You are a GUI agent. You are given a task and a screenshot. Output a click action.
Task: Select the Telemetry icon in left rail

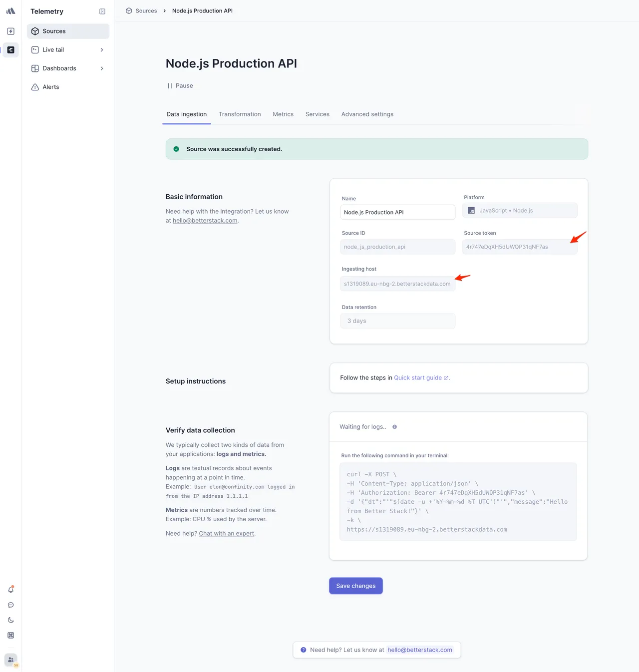tap(10, 50)
